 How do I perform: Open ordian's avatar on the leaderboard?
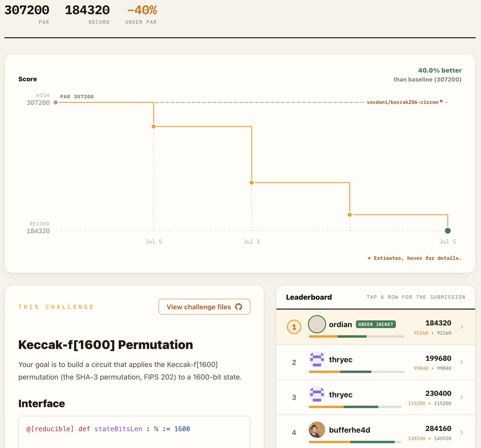(x=317, y=325)
